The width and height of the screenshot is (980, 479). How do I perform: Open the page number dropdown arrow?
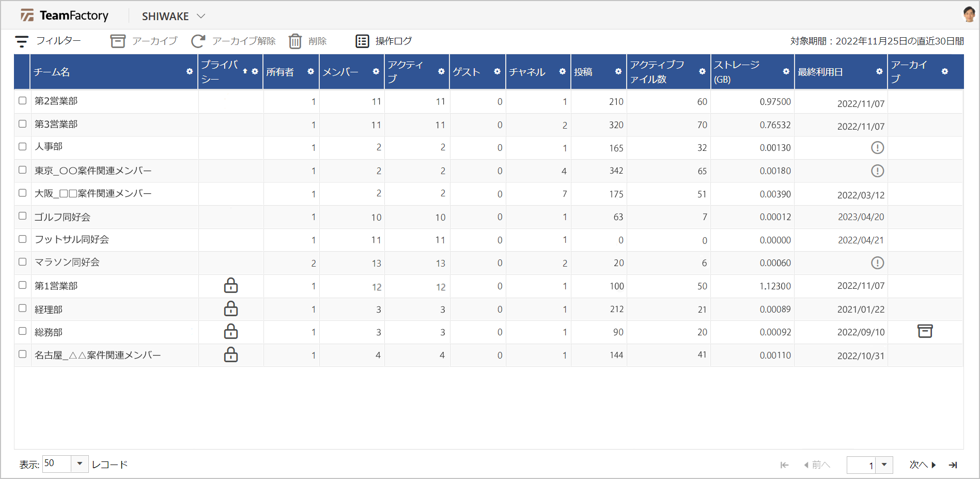(x=884, y=465)
